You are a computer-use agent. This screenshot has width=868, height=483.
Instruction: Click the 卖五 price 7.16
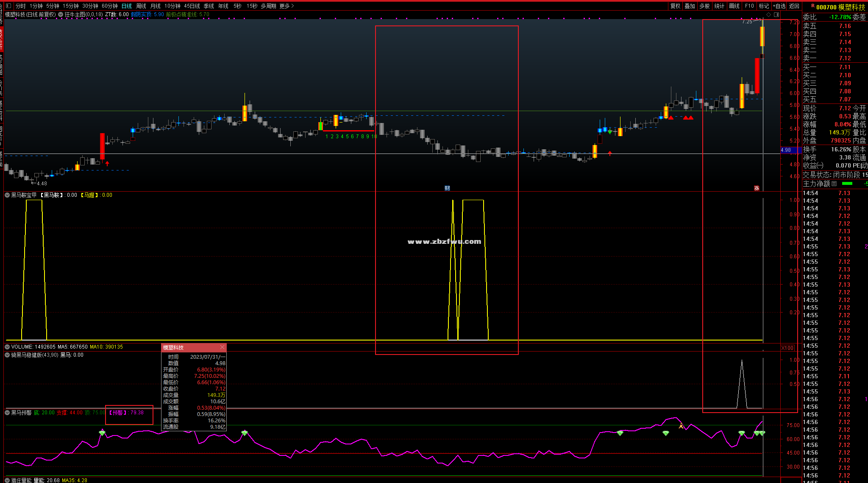845,26
